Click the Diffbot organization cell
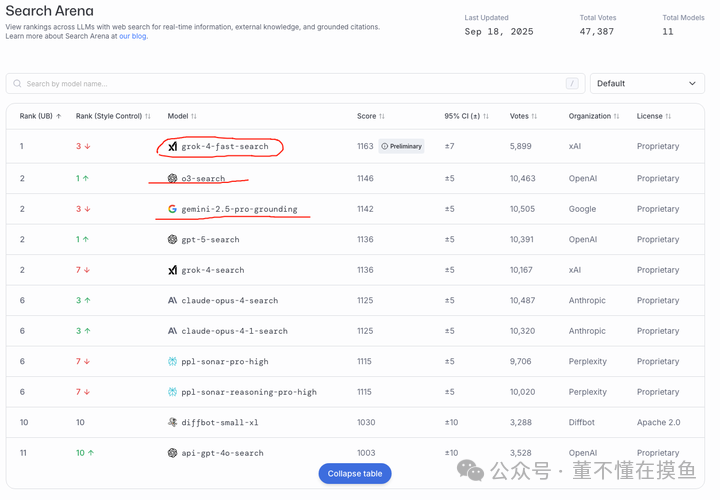Image resolution: width=720 pixels, height=500 pixels. pyautogui.click(x=581, y=422)
